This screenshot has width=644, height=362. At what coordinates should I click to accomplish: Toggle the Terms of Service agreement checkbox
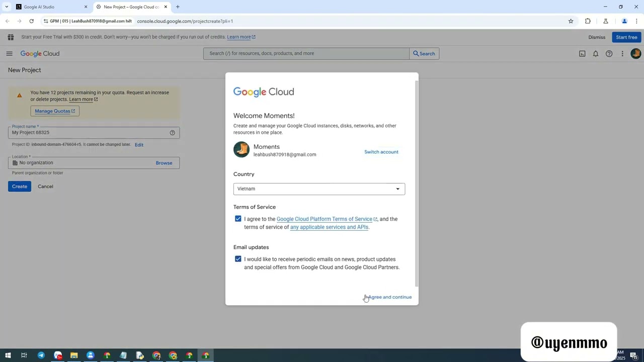point(238,219)
